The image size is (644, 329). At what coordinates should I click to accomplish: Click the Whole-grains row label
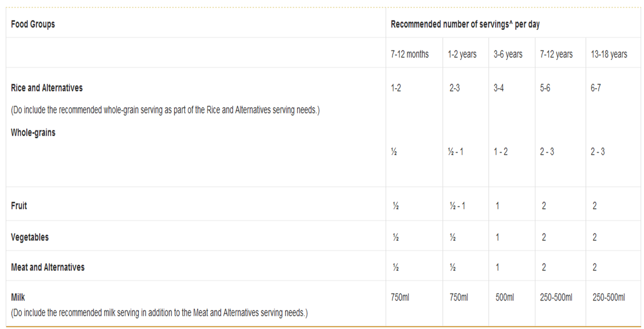[33, 133]
